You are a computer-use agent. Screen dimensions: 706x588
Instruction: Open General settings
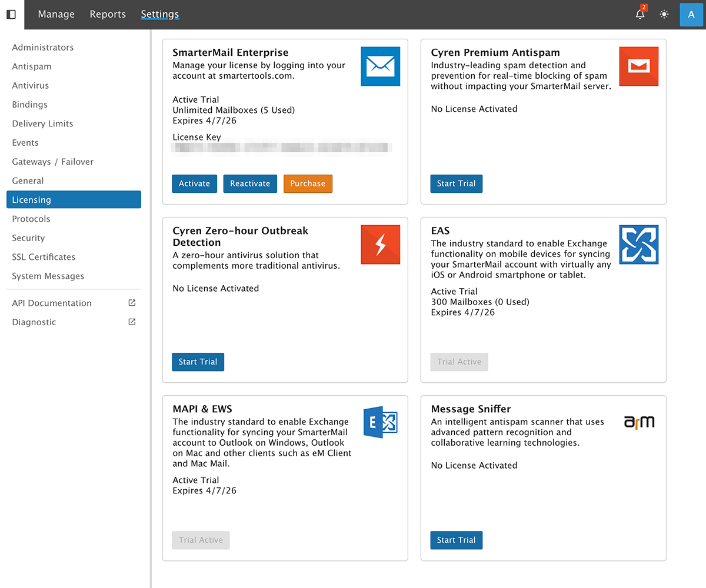pyautogui.click(x=28, y=181)
